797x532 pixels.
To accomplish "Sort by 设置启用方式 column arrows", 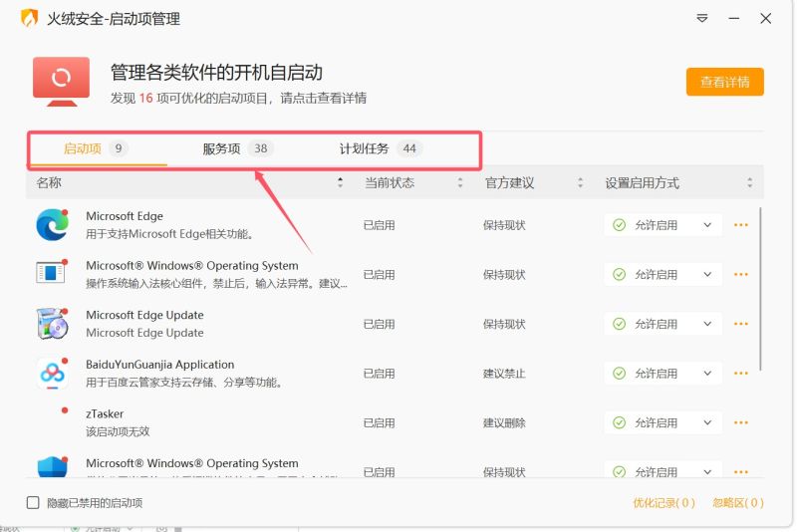I will click(x=750, y=183).
